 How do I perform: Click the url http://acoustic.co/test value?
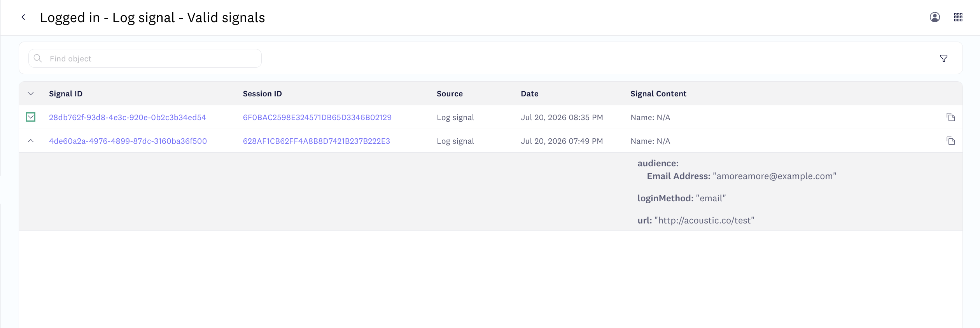coord(704,220)
